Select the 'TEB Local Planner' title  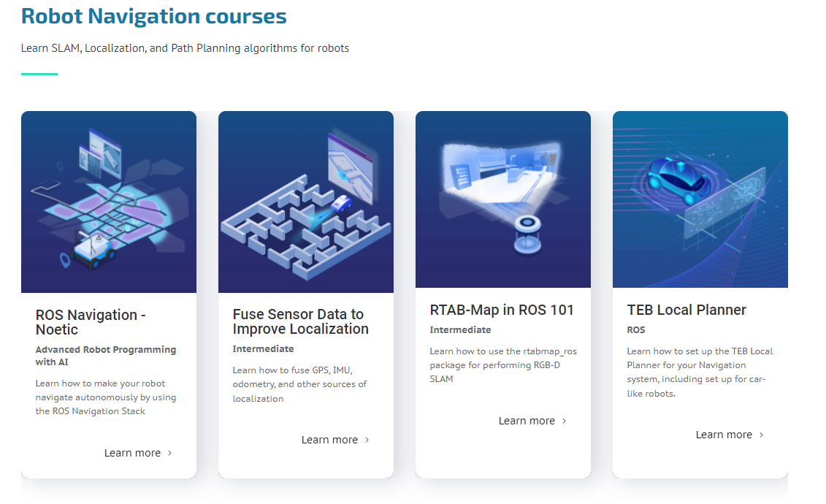click(x=687, y=310)
